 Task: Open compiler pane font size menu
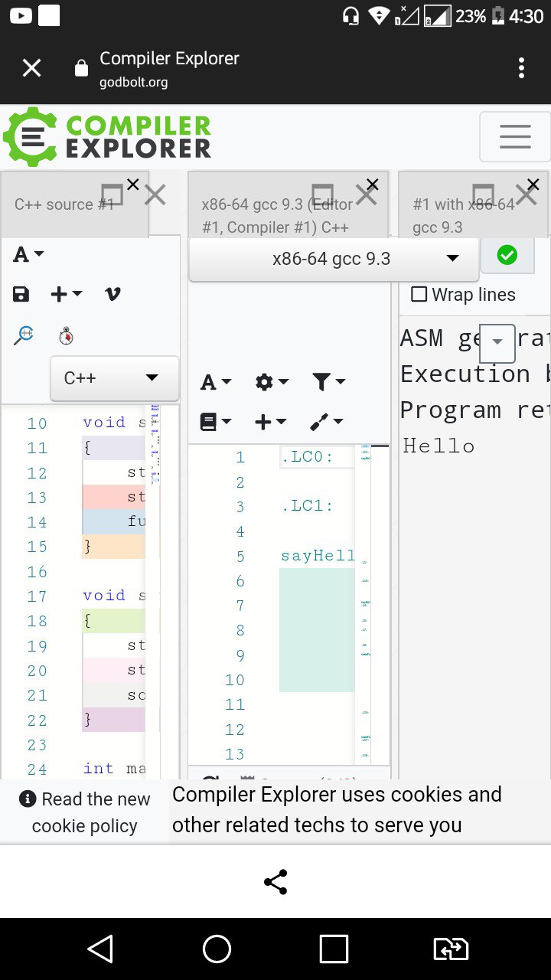coord(216,382)
